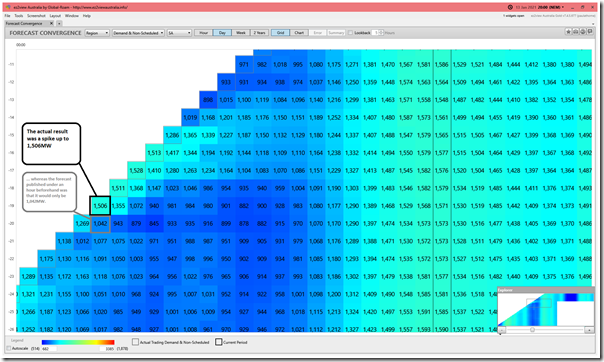Open the SA region selector
The width and height of the screenshot is (604, 362).
pos(179,33)
